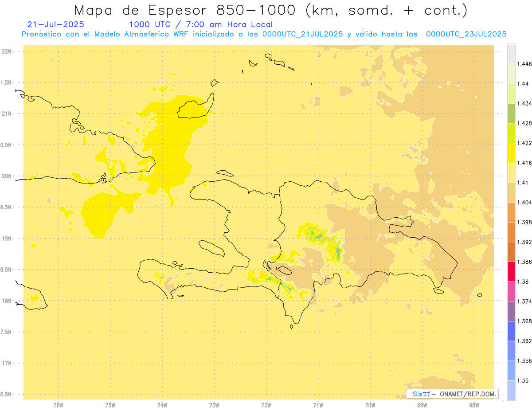This screenshot has height=411, width=532.
Task: Click the red 1.38–1.386 colorbar swatch
Action: (511, 271)
